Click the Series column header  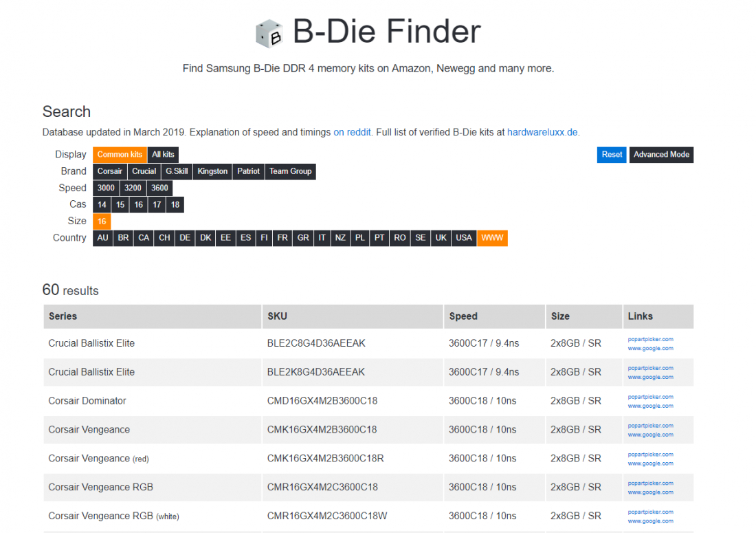[x=153, y=316]
